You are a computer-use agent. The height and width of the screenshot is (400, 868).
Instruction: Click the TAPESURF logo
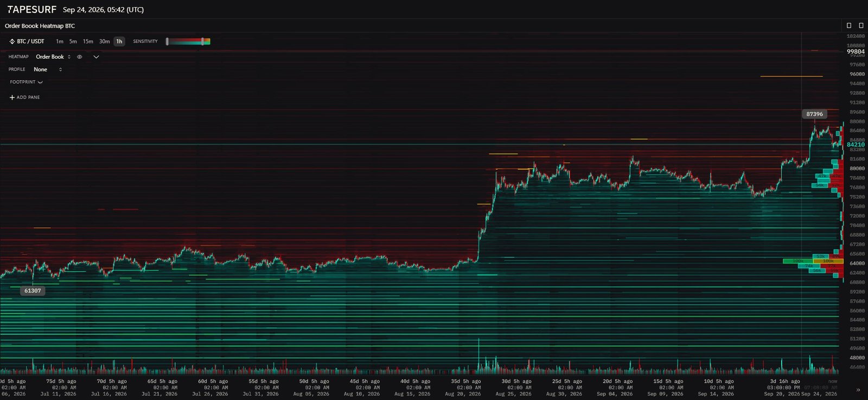[31, 10]
